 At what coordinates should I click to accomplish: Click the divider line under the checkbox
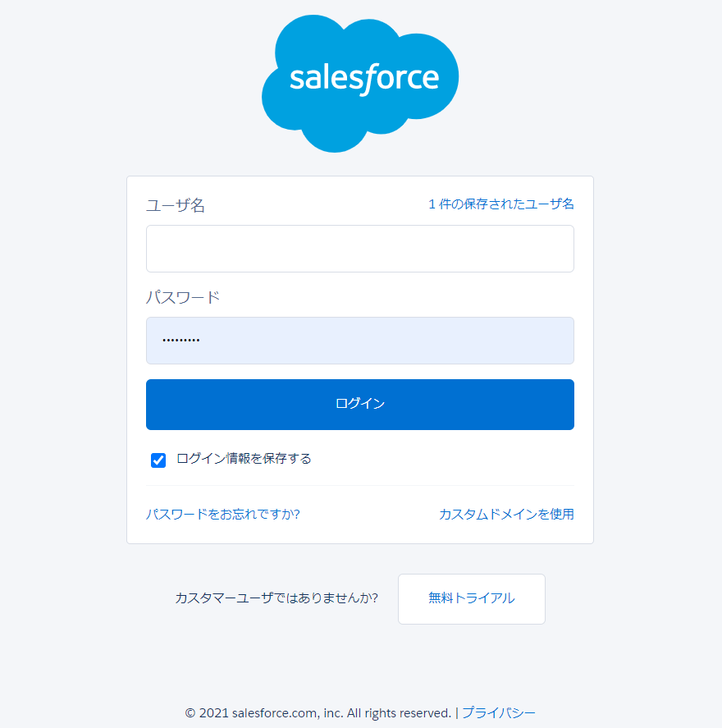click(x=360, y=486)
